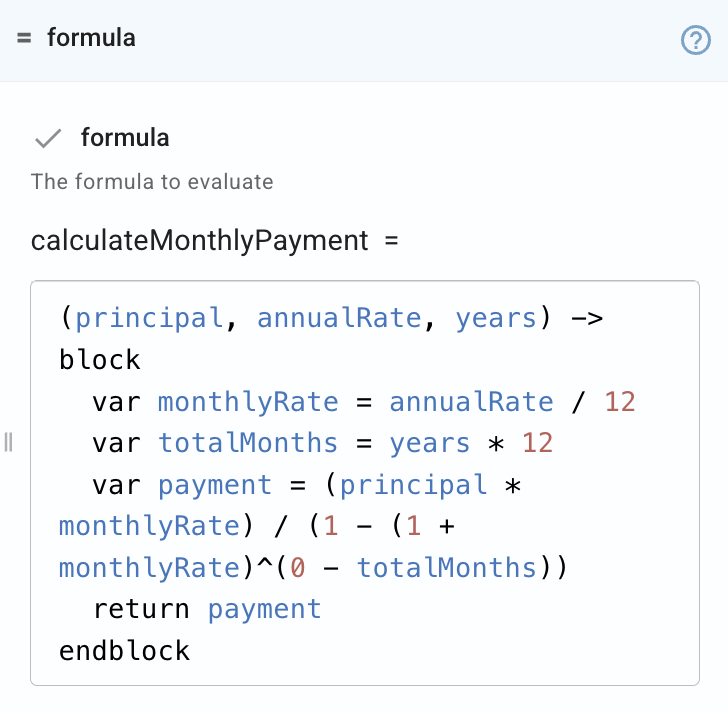The width and height of the screenshot is (728, 712).
Task: Place cursor on "principal" in parameter list
Action: click(x=148, y=318)
